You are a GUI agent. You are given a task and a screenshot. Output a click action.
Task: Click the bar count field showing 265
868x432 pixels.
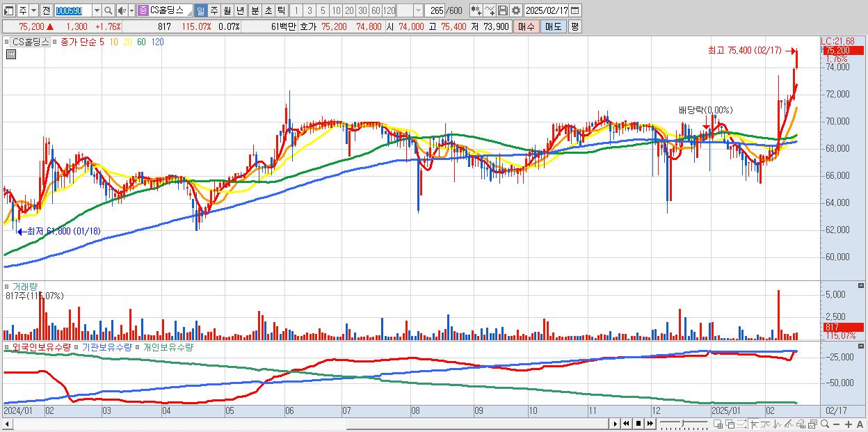click(435, 11)
